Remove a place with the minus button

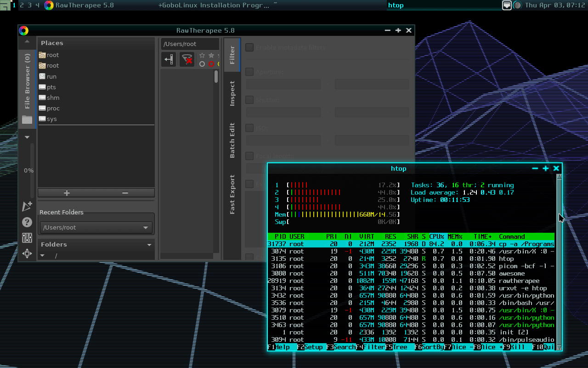point(125,193)
